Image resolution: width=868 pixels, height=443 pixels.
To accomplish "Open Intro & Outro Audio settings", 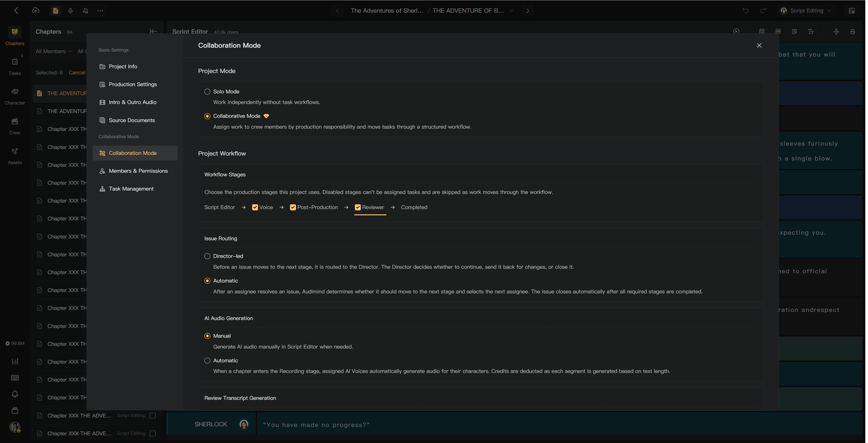I will tap(135, 102).
